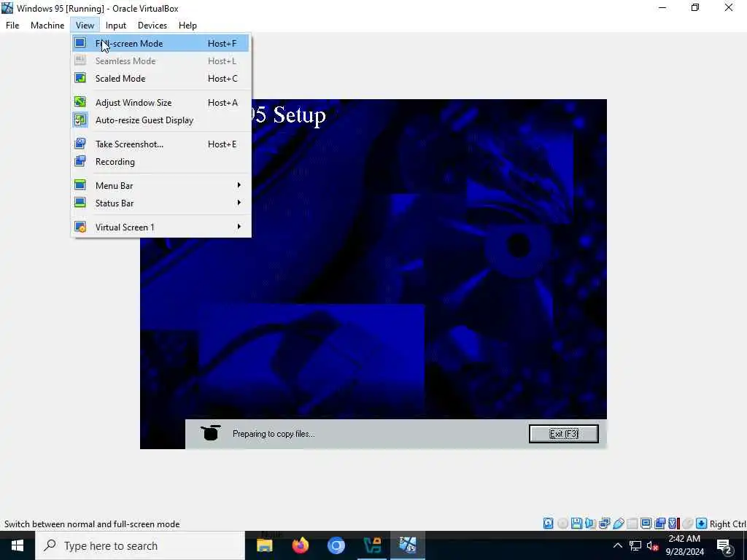Choose Adjust Window Size
Image resolution: width=747 pixels, height=560 pixels.
click(x=160, y=102)
